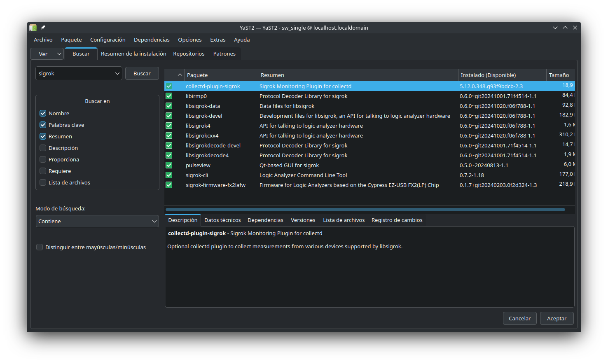Expand the sigrok search history dropdown
The height and width of the screenshot is (364, 608).
click(117, 73)
